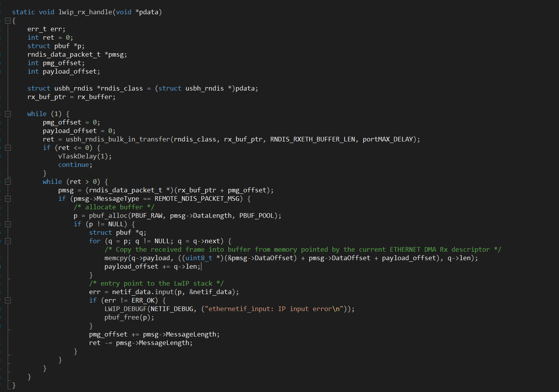559x392 pixels.
Task: Click the pbuf_free(p); call
Action: tap(129, 317)
